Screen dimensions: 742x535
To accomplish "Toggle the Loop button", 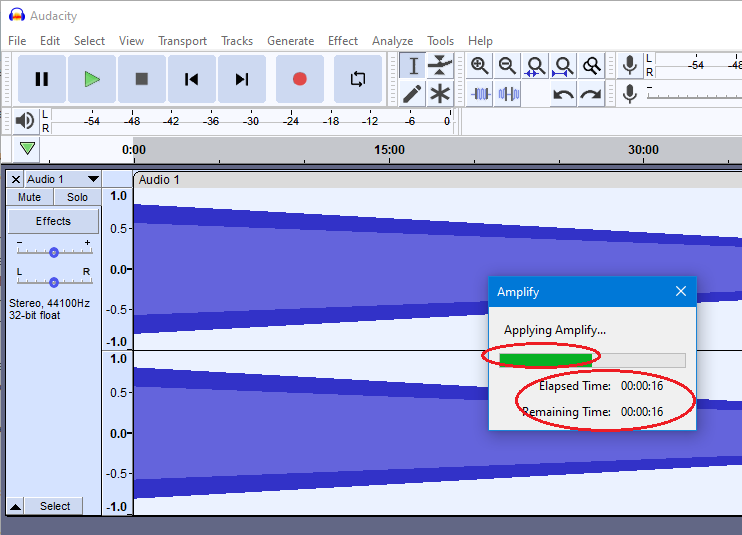I will point(358,79).
